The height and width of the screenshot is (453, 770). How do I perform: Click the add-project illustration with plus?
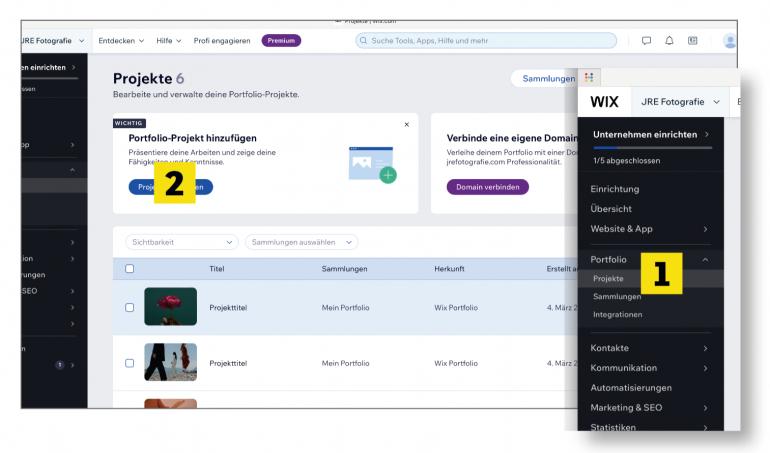pos(372,165)
